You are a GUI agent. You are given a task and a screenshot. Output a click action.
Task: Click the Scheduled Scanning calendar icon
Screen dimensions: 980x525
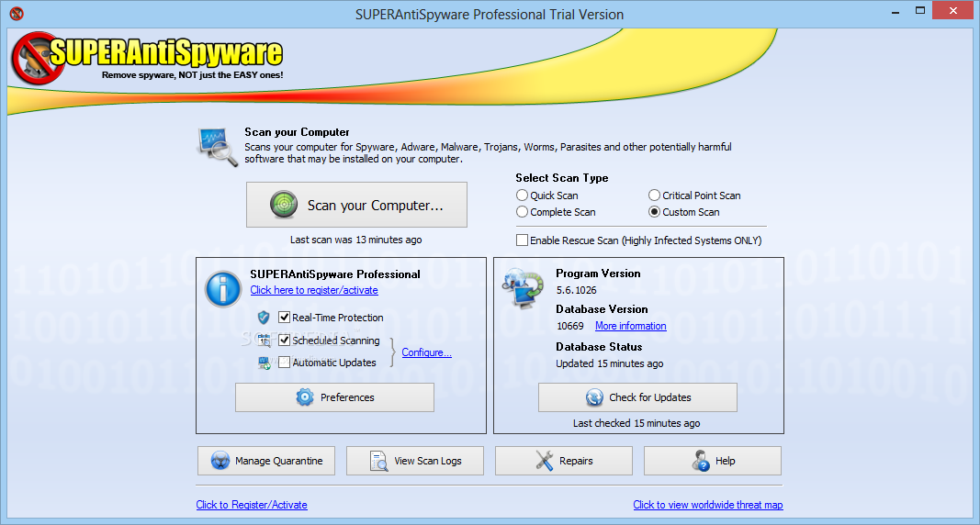tap(265, 341)
